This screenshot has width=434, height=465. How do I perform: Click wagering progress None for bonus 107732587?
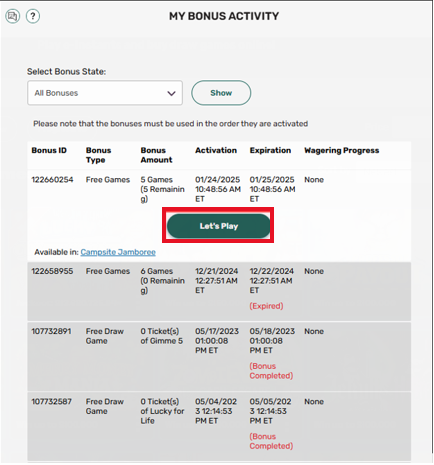click(x=314, y=402)
